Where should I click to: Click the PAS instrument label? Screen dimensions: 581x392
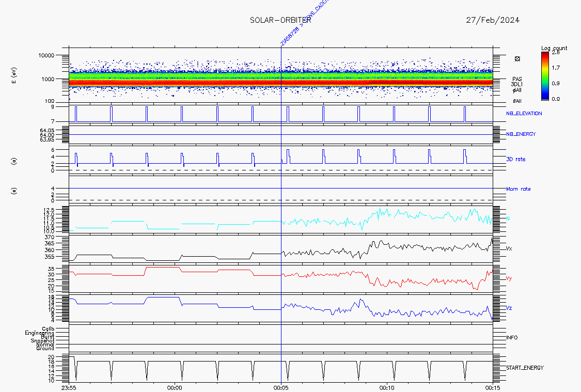point(517,79)
